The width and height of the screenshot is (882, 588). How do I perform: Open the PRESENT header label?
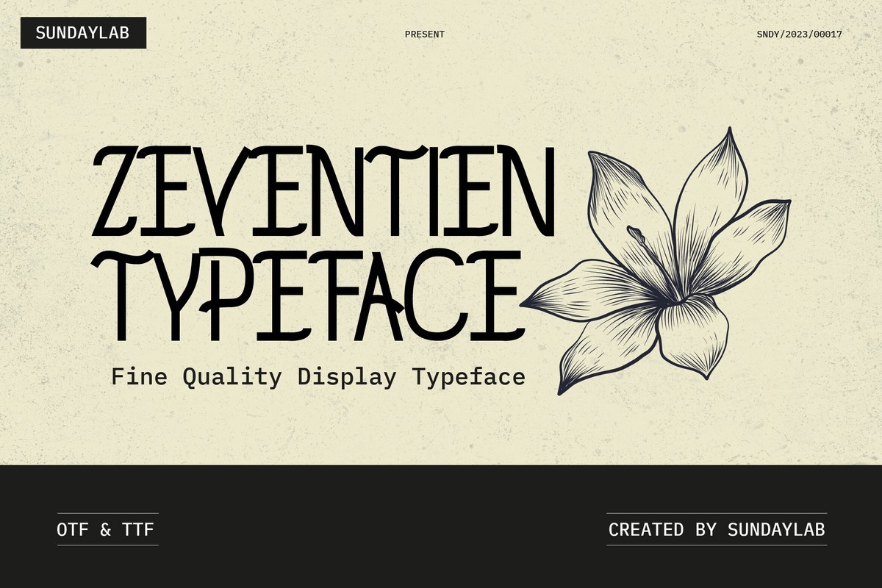tap(426, 33)
